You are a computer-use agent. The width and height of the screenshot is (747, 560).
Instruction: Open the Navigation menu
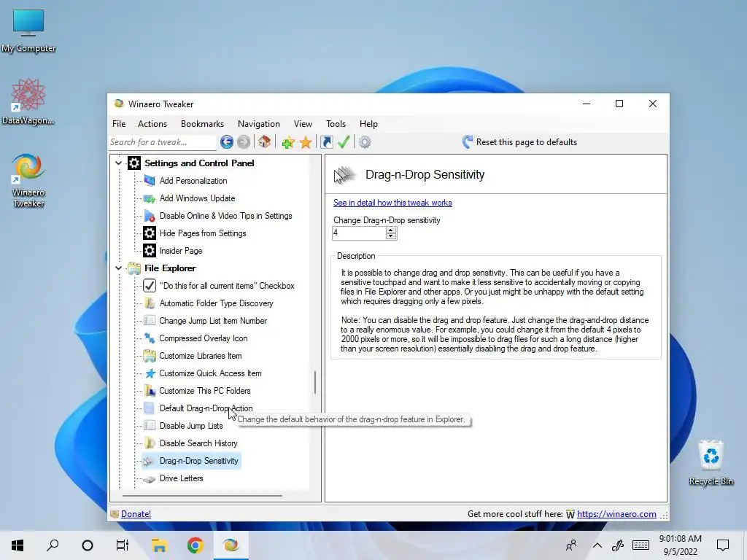[x=259, y=124]
